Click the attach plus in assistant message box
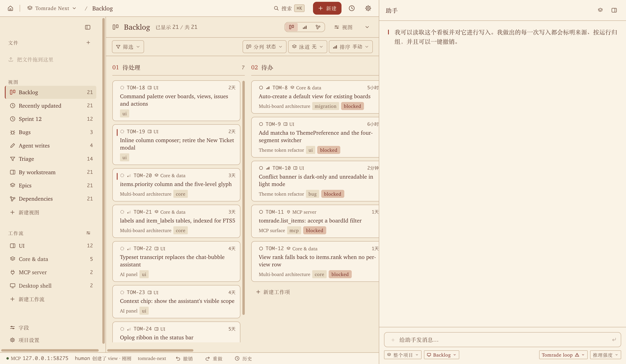 coord(393,340)
